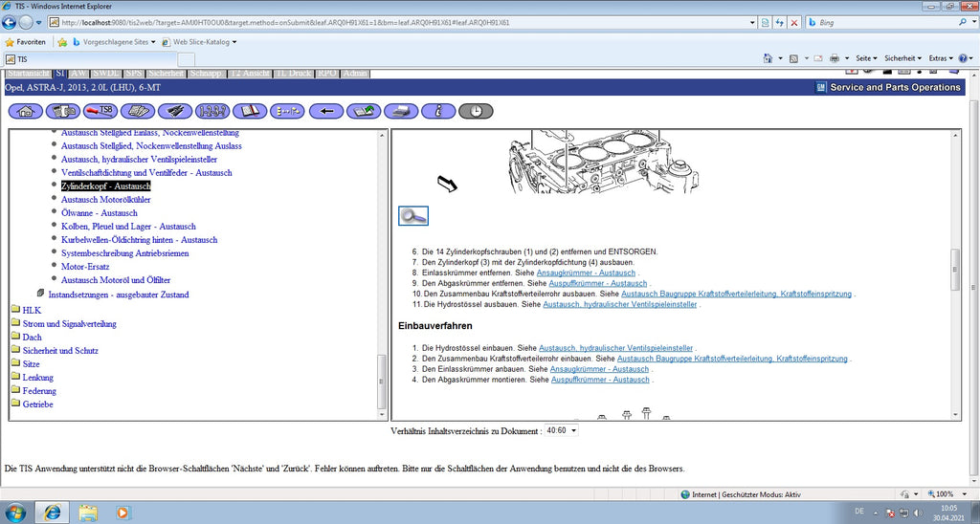Open Motor-Ersatz in the tree
The width and height of the screenshot is (980, 524).
pyautogui.click(x=85, y=267)
